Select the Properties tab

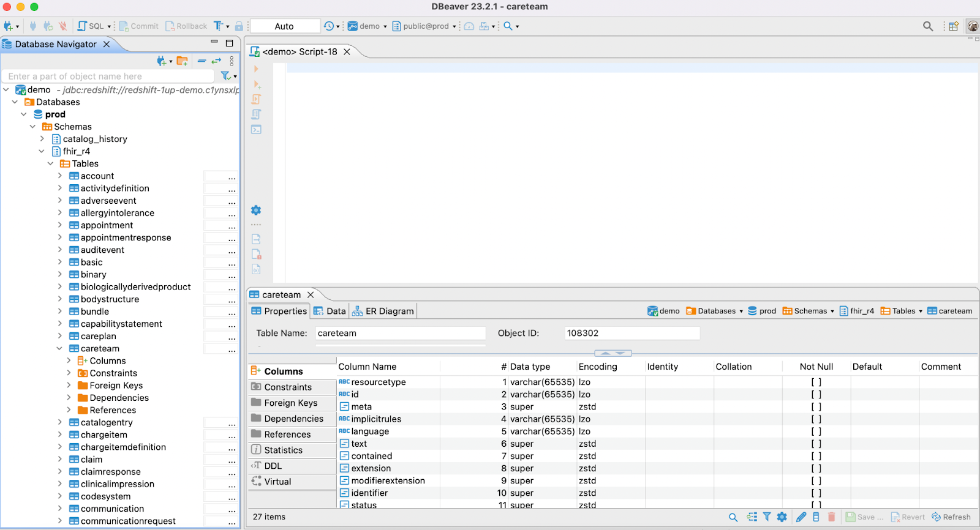[279, 311]
